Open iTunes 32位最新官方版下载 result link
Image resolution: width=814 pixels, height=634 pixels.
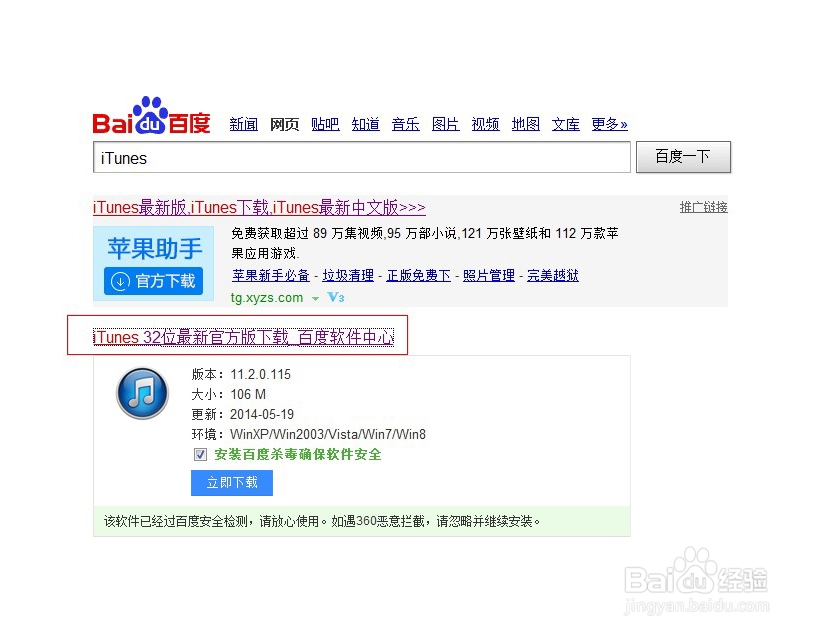[x=243, y=338]
